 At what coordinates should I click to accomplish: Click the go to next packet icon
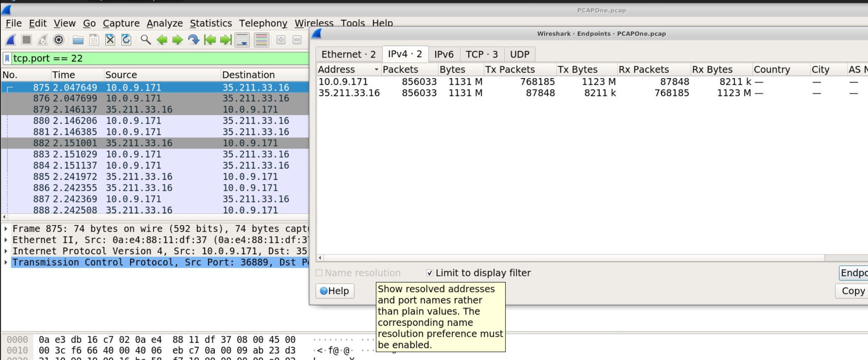point(178,39)
